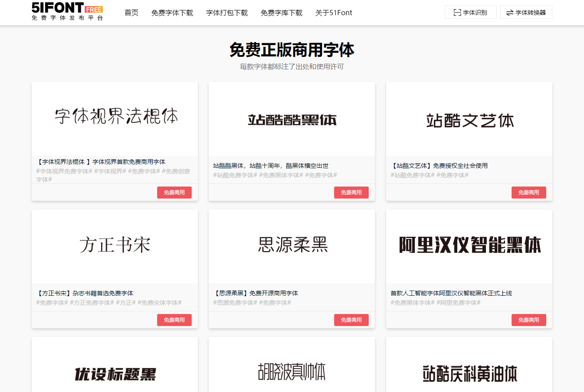Open 优设标题黑 font preview image
584x392 pixels.
tap(115, 365)
